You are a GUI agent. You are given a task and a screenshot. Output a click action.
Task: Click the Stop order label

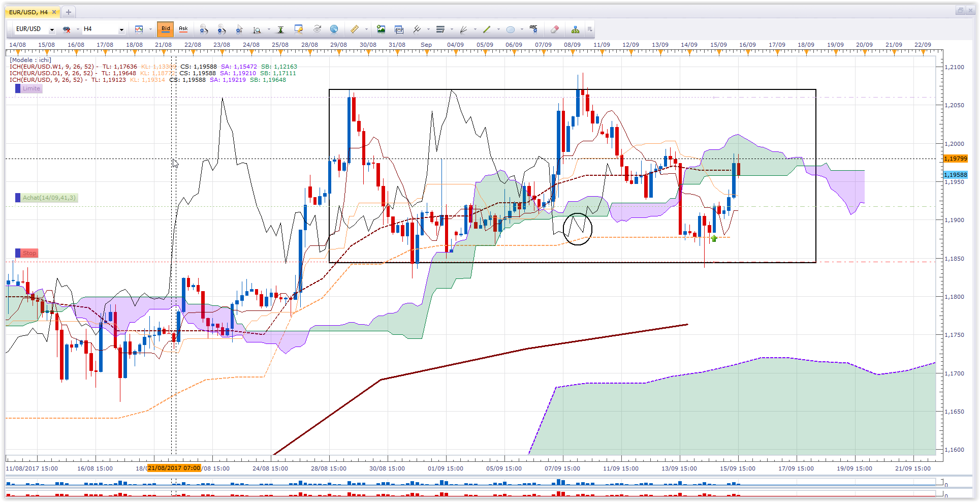(27, 253)
